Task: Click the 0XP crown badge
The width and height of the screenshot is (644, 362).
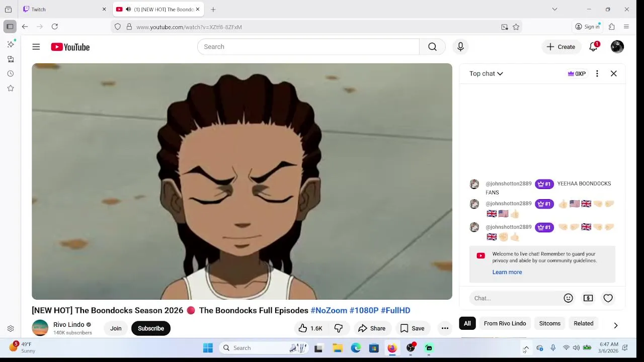Action: coord(577,73)
